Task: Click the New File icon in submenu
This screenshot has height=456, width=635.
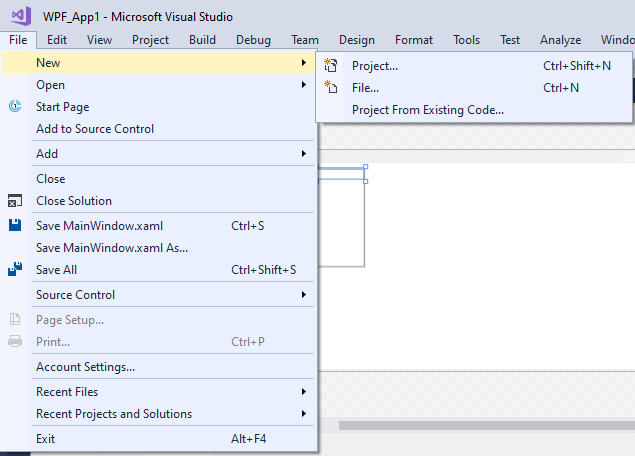Action: point(330,87)
